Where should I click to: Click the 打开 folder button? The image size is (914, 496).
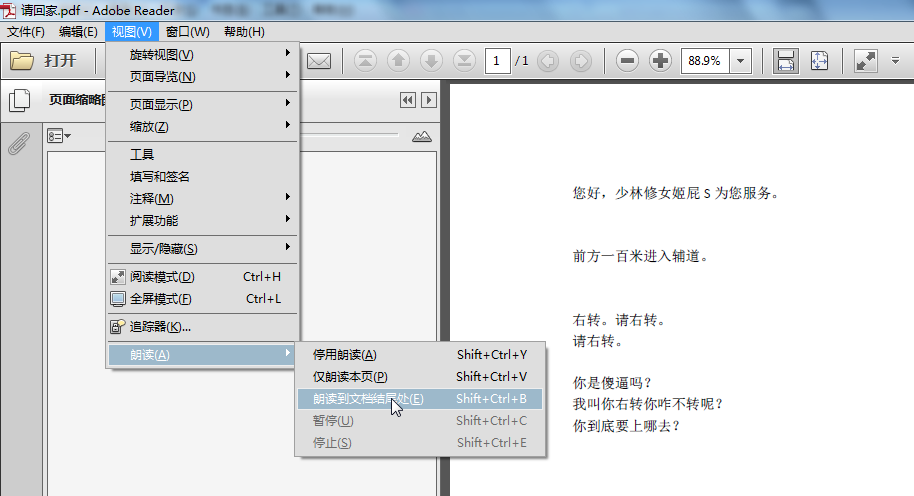pos(44,61)
